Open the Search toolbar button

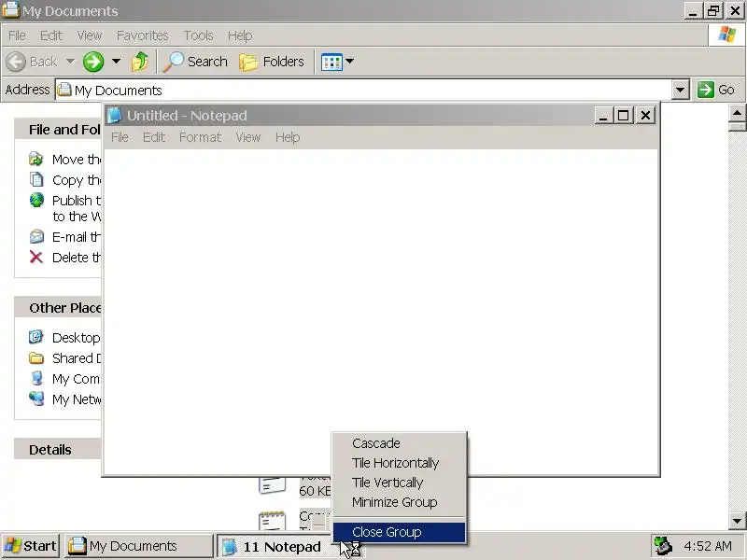(196, 62)
